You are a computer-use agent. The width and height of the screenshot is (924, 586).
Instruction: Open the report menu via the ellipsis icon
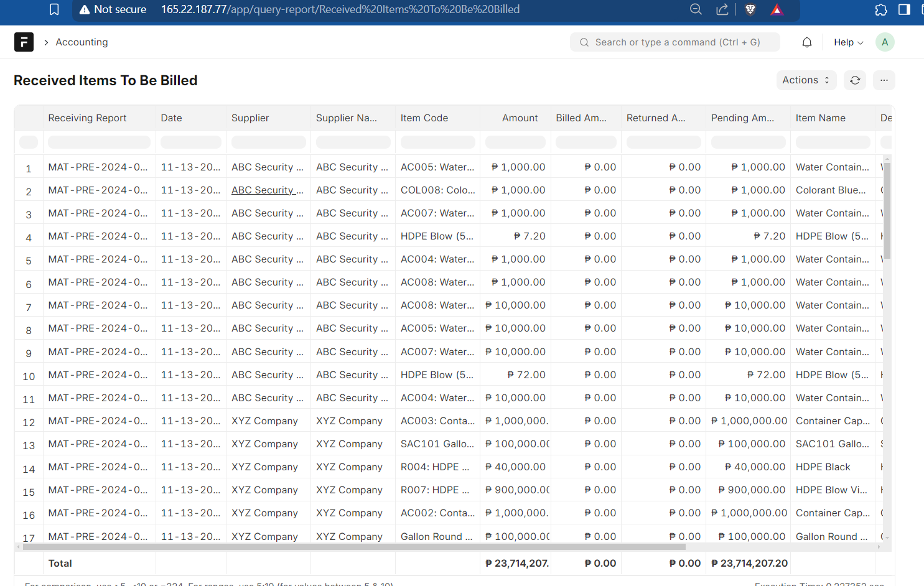[x=884, y=80]
